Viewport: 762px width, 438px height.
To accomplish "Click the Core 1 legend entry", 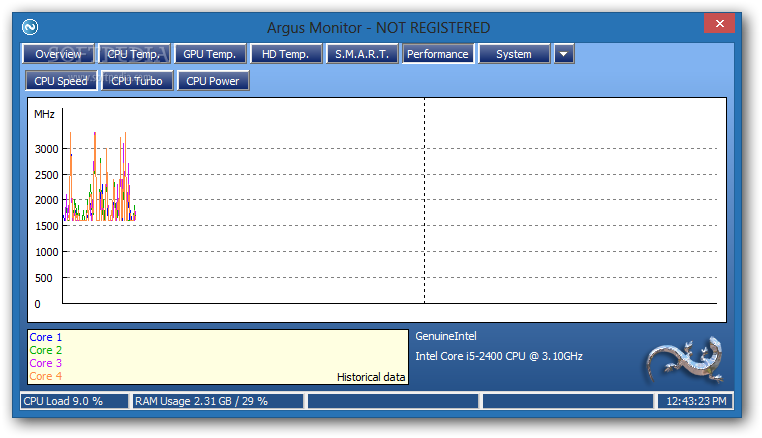I will pos(46,337).
